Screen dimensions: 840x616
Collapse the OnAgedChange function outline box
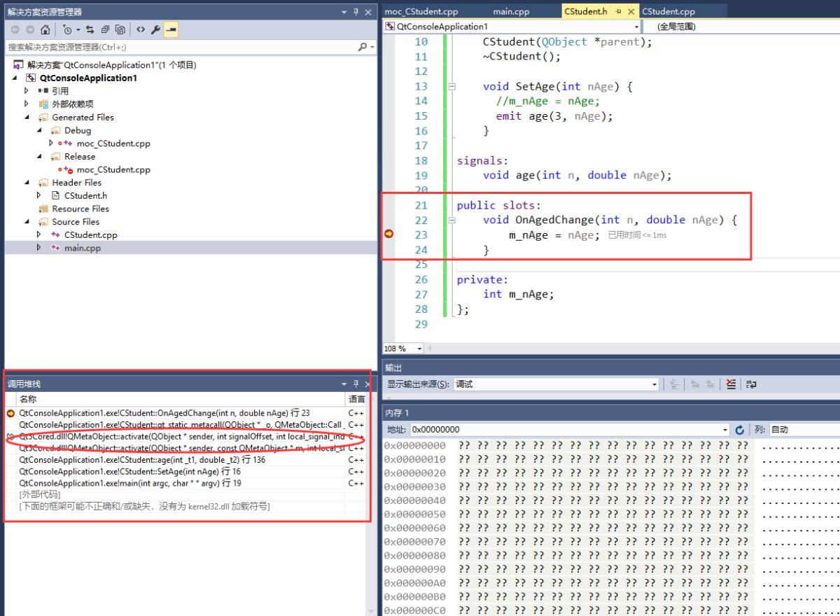(452, 220)
